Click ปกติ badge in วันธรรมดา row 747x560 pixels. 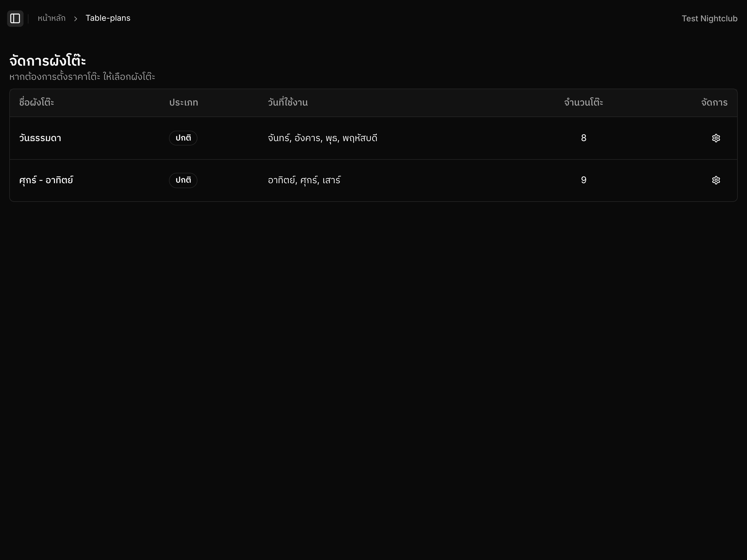tap(183, 138)
